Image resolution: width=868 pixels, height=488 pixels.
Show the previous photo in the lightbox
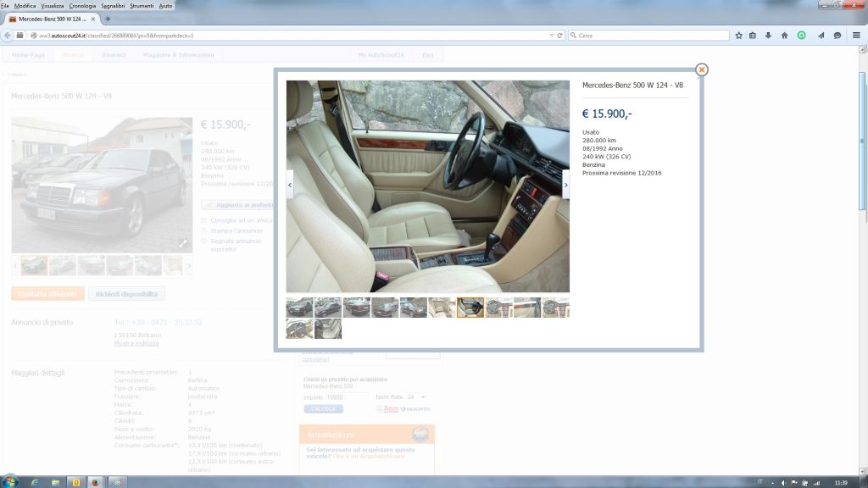point(290,185)
